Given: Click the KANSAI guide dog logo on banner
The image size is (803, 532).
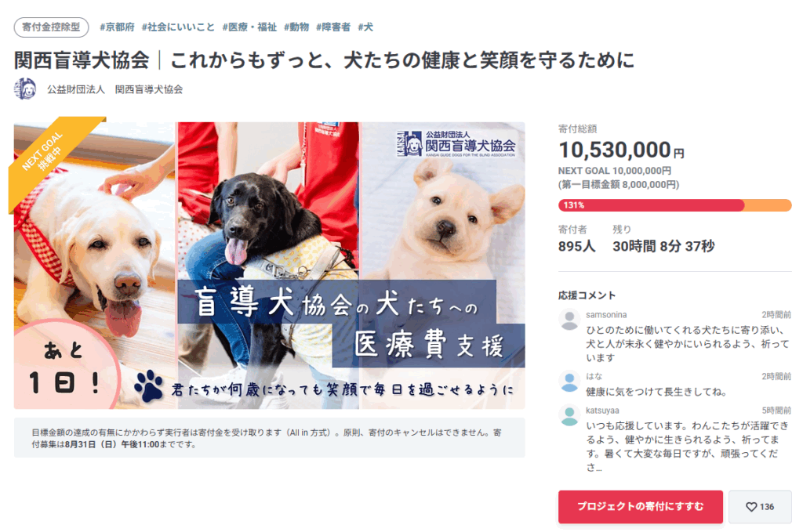Looking at the screenshot, I should [x=456, y=143].
